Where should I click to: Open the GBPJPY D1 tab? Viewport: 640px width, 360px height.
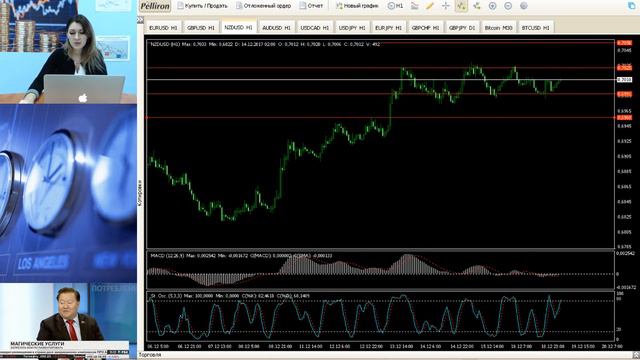pyautogui.click(x=462, y=28)
